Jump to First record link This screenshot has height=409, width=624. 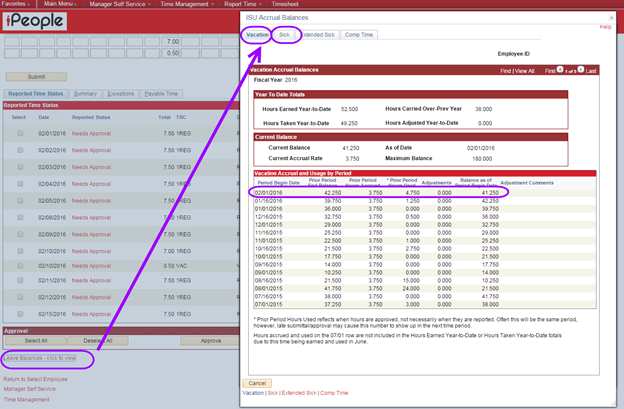(550, 71)
